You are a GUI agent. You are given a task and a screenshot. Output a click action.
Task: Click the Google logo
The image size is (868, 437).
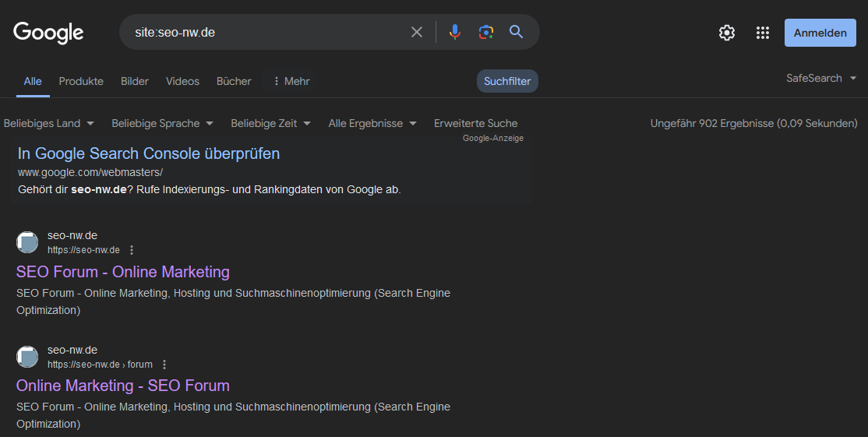point(48,32)
